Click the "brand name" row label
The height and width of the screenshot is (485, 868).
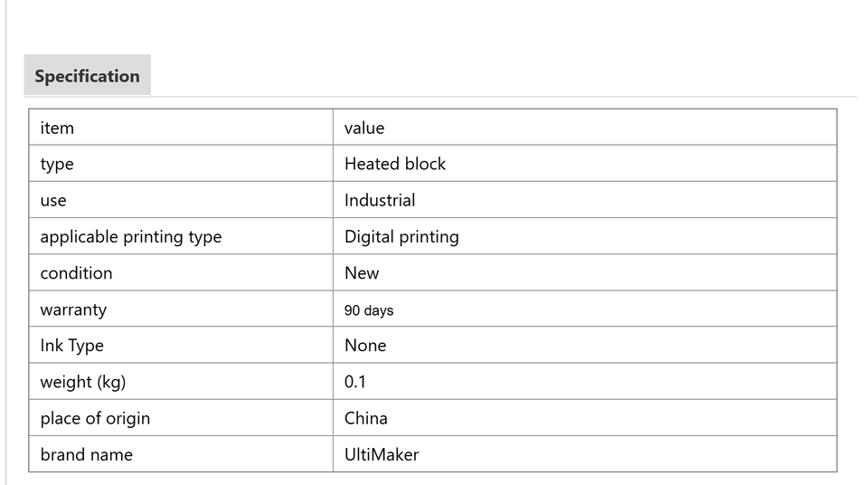tap(86, 454)
